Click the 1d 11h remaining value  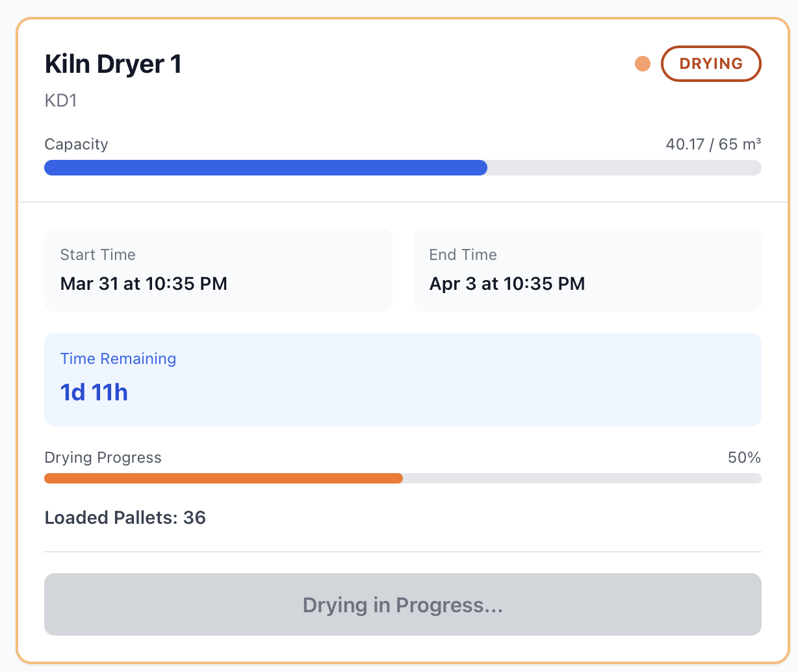94,393
